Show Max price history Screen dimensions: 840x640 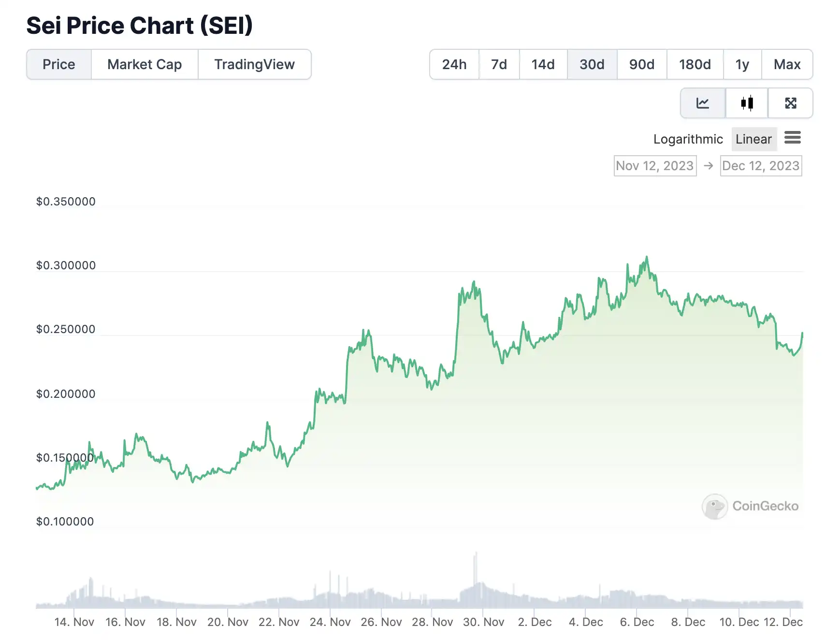[787, 64]
